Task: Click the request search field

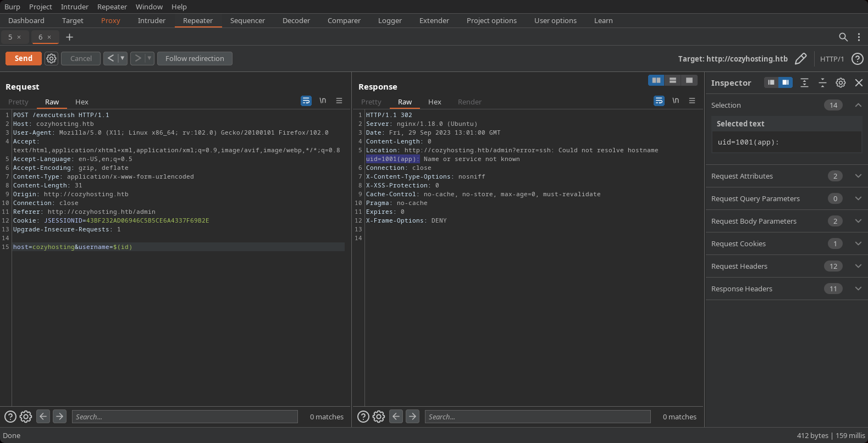Action: point(185,417)
